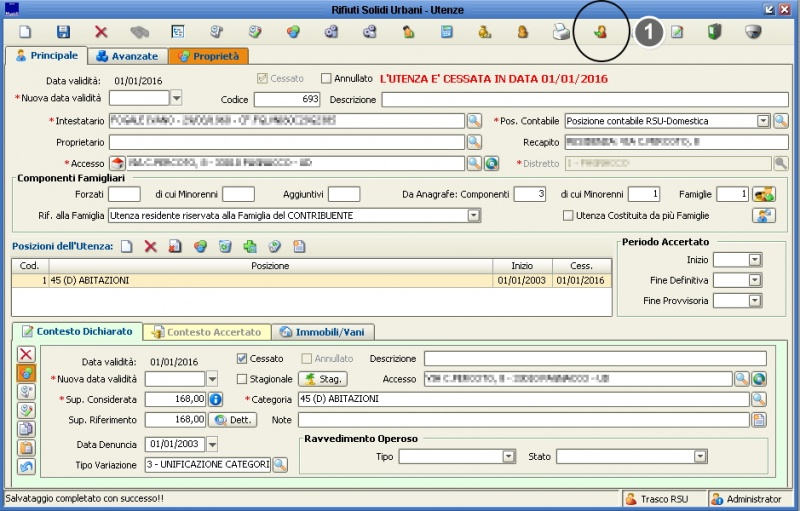Screen dimensions: 800x511
Task: Click blue info icon beside Sup. Considerata
Action: click(215, 400)
